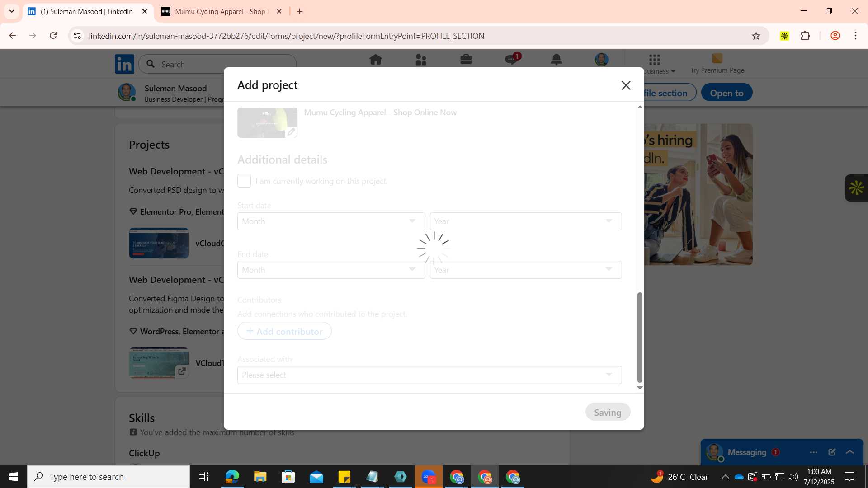Open Microsoft Edge from taskbar
Screen dimensions: 868x488
pyautogui.click(x=232, y=477)
